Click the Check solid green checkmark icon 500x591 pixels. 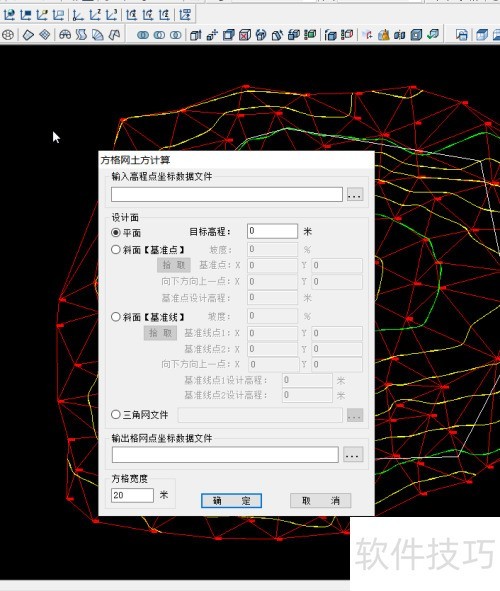point(433,35)
